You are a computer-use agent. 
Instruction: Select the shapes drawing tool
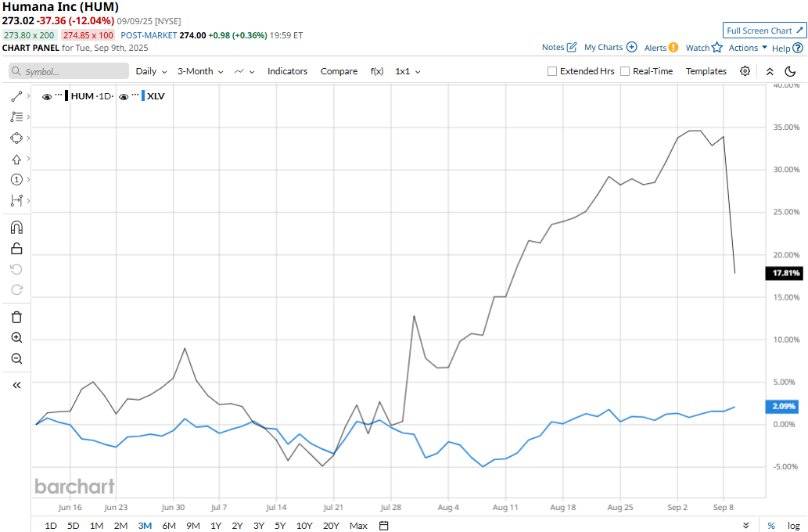tap(16, 138)
